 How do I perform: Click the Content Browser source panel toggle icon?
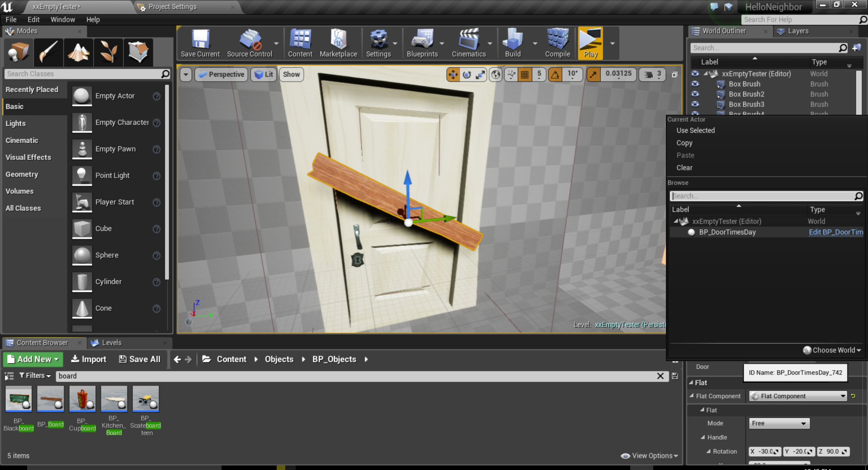(x=9, y=376)
